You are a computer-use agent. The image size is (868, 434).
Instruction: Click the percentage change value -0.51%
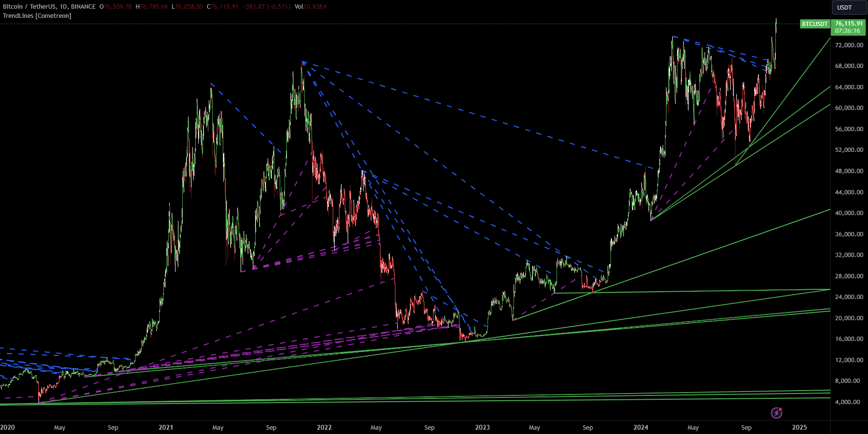click(280, 7)
